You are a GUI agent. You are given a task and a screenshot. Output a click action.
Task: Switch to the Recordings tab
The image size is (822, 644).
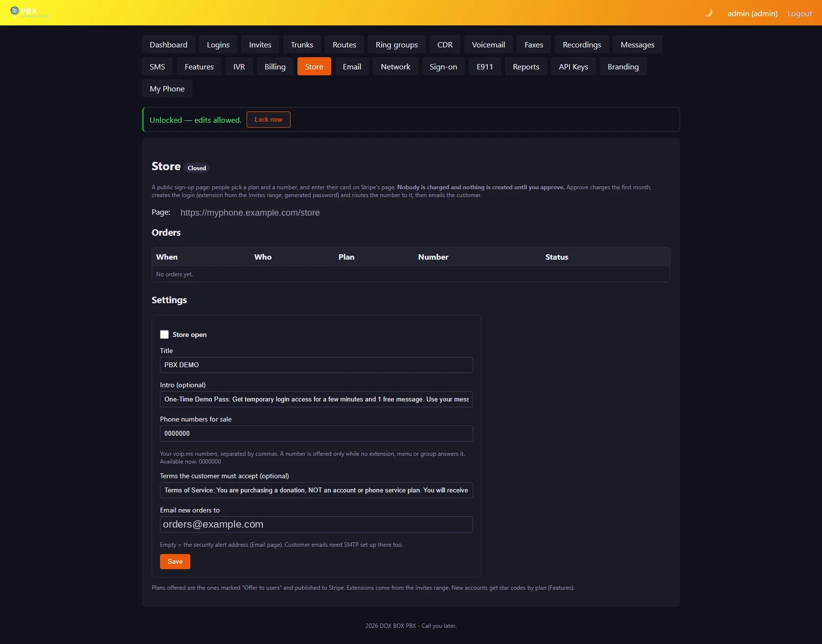tap(582, 44)
